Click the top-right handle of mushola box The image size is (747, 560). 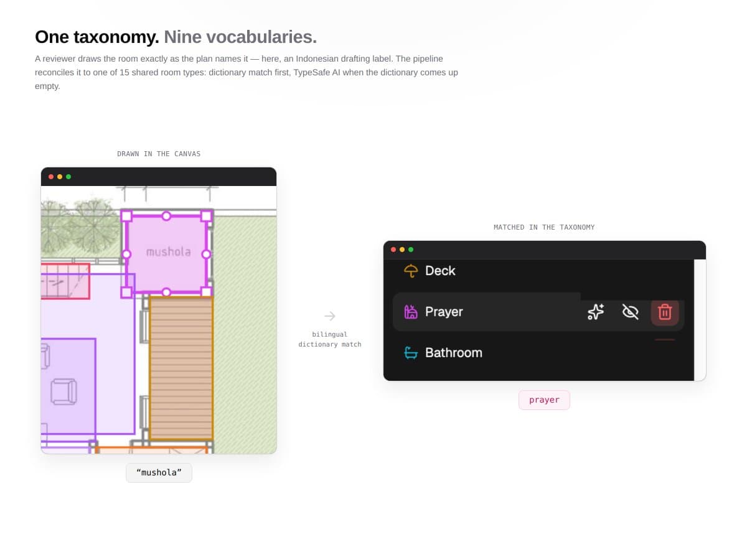(206, 216)
